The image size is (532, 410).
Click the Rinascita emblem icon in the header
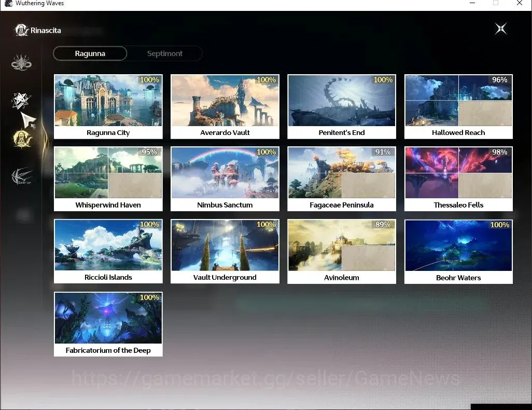[x=21, y=30]
